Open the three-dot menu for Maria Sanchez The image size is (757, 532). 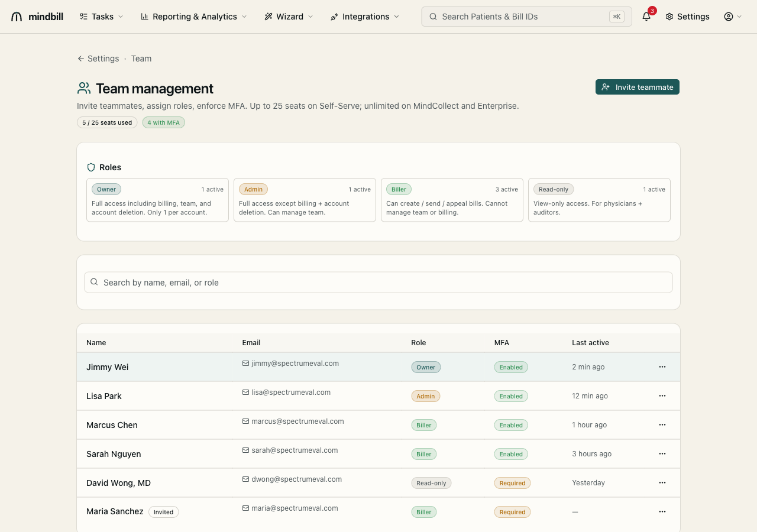click(x=662, y=511)
